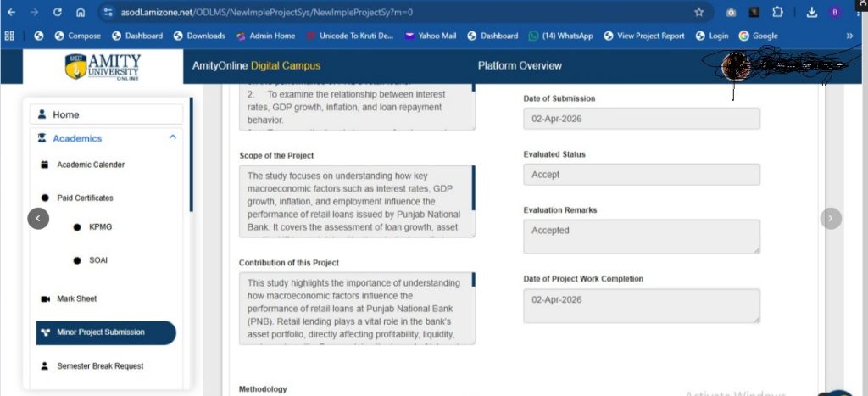Open the browser downloads icon
The image size is (868, 396).
click(811, 12)
